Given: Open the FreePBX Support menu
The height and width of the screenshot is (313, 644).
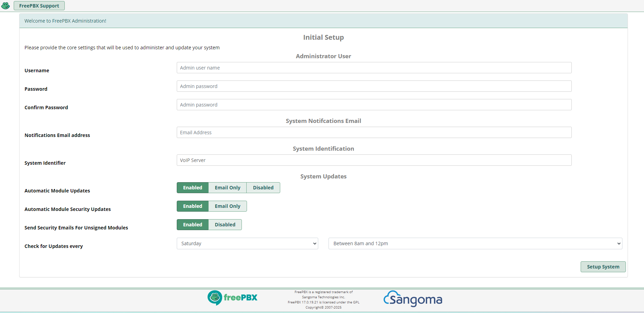Looking at the screenshot, I should (x=39, y=6).
